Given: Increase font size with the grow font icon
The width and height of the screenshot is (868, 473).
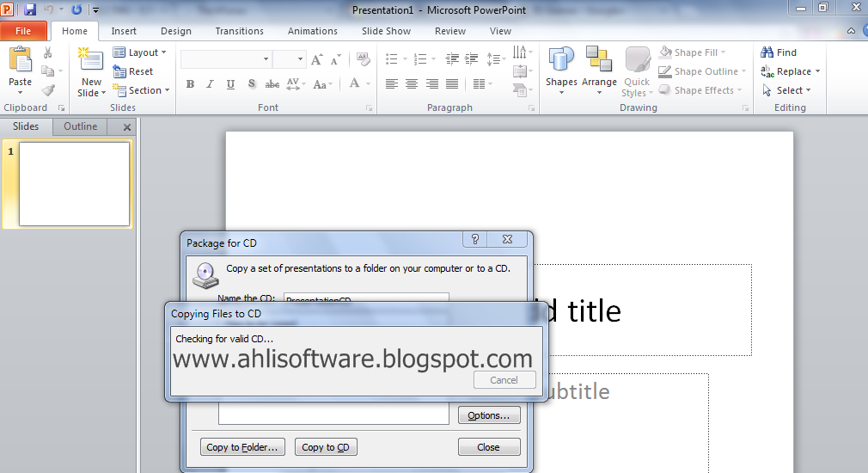Looking at the screenshot, I should [x=316, y=59].
